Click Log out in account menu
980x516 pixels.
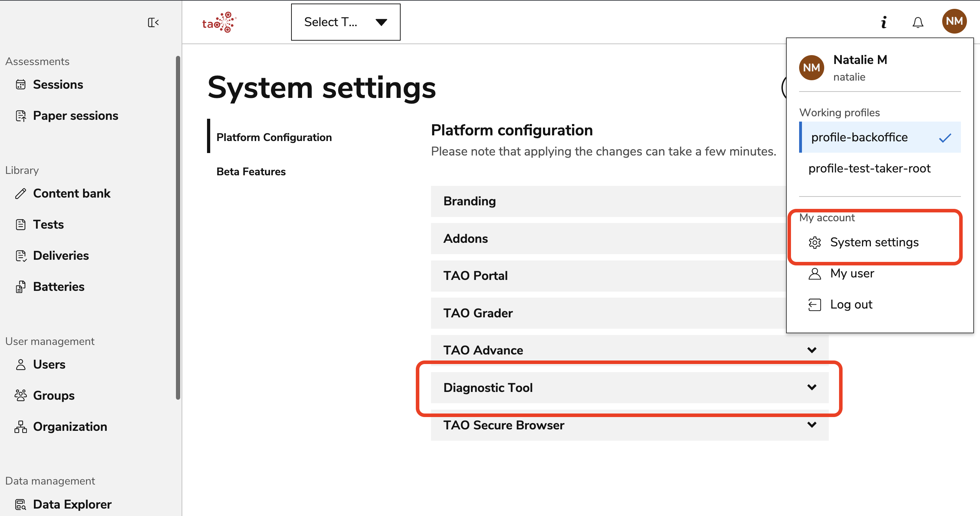[851, 304]
